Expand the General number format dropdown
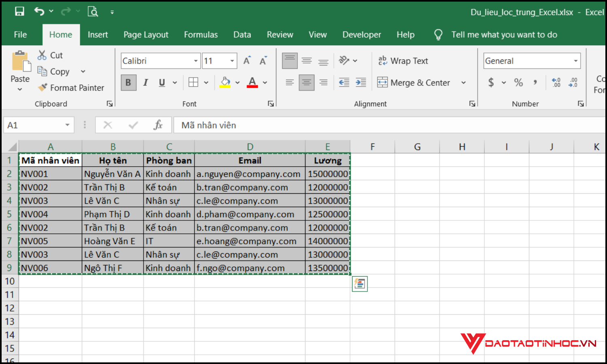Screen dimensions: 607x364 575,61
